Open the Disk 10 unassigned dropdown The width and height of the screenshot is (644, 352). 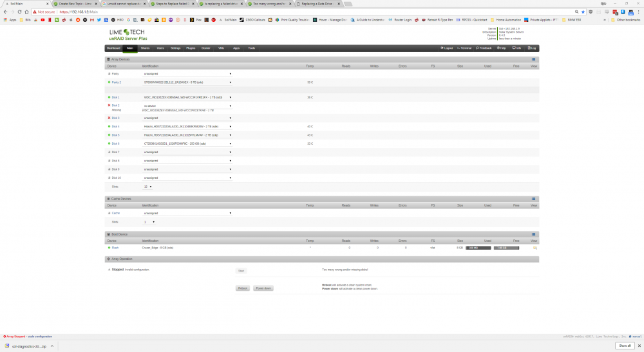(x=187, y=178)
